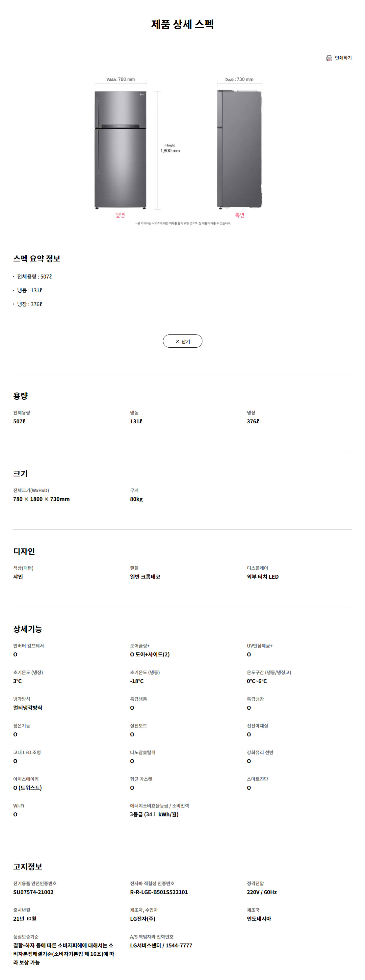Click the LG서비스센터 / 1544-7777 phone text
Viewport: 365px width, 980px height.
click(x=161, y=945)
